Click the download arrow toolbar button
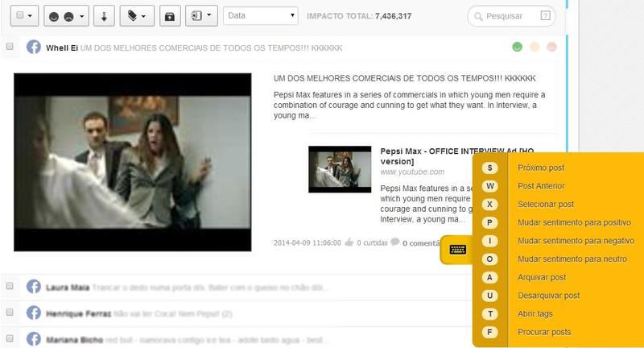 [x=104, y=15]
